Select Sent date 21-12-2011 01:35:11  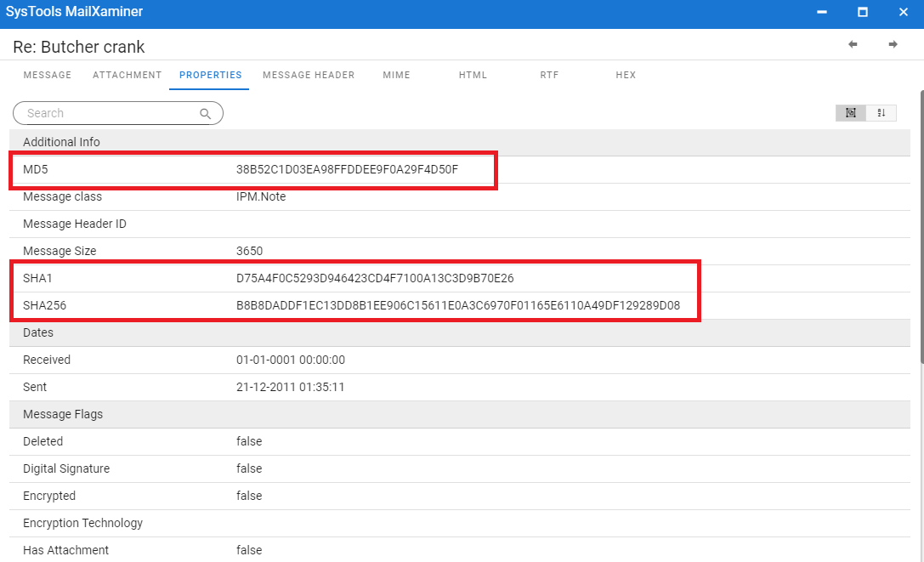point(290,387)
